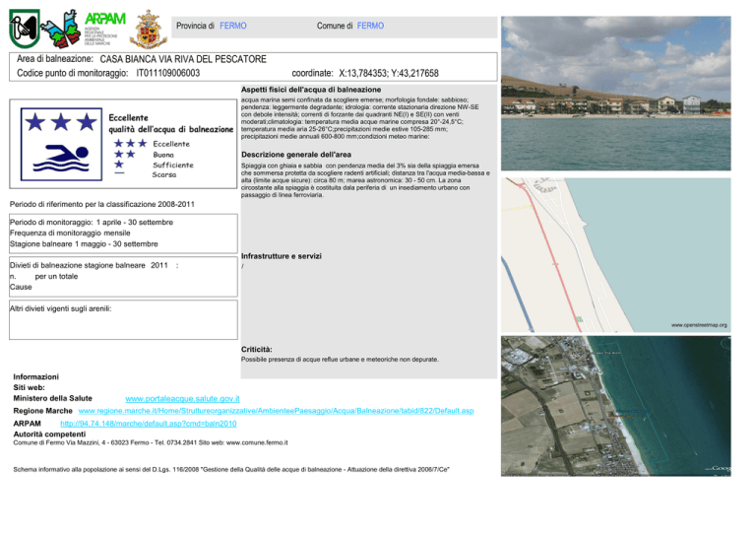
Task: Click 'Altri divieti vigenti sugli arenili:' label
Action: point(60,308)
